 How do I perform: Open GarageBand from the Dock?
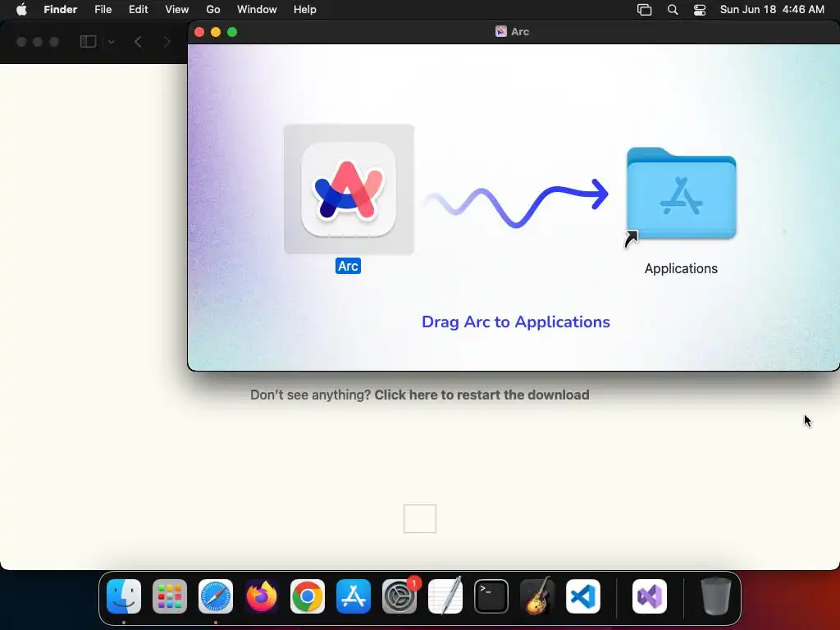pyautogui.click(x=537, y=596)
